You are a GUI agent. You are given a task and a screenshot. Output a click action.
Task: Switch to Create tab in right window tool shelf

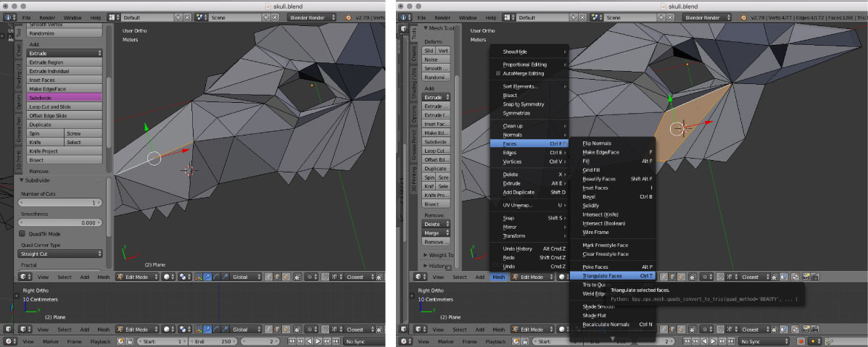(x=413, y=54)
